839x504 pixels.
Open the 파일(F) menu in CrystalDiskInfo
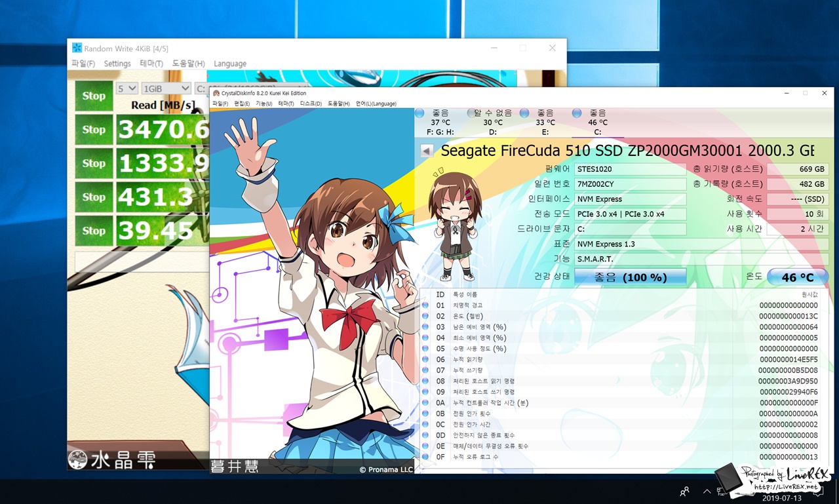coord(220,104)
